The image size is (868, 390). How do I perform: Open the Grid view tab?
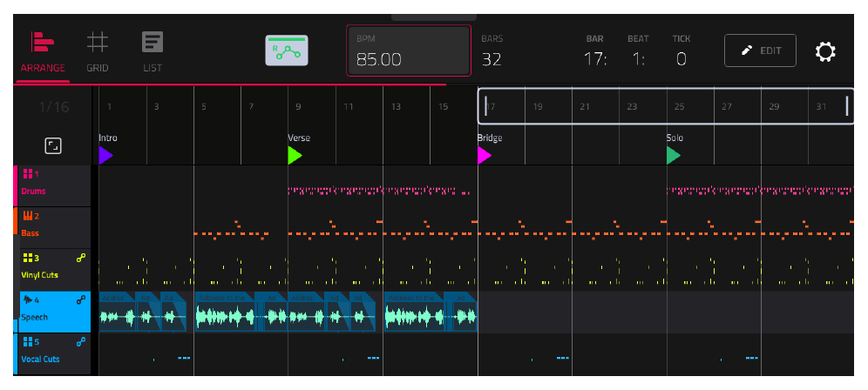[98, 53]
